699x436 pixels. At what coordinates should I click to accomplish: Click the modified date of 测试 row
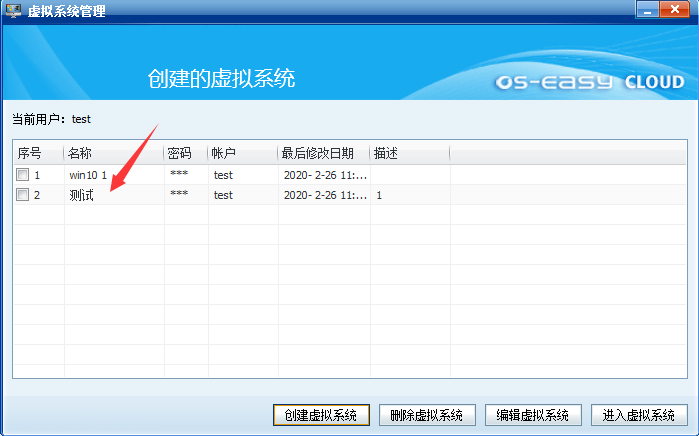tap(324, 195)
